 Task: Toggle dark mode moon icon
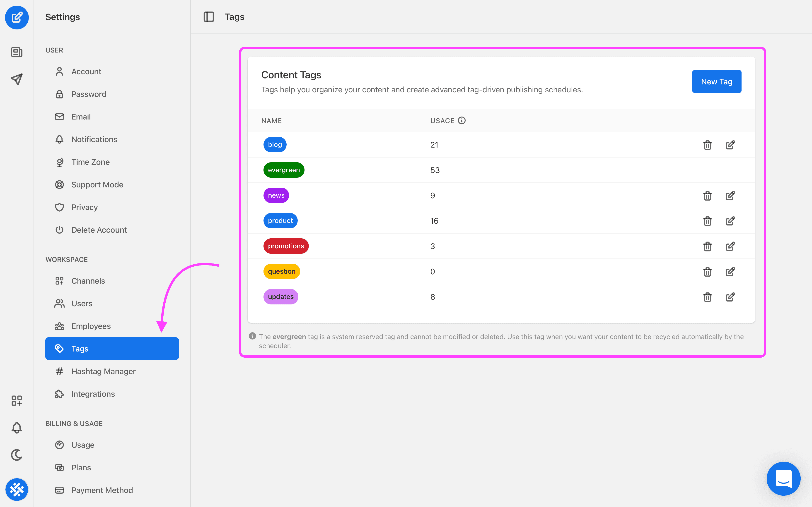[17, 455]
